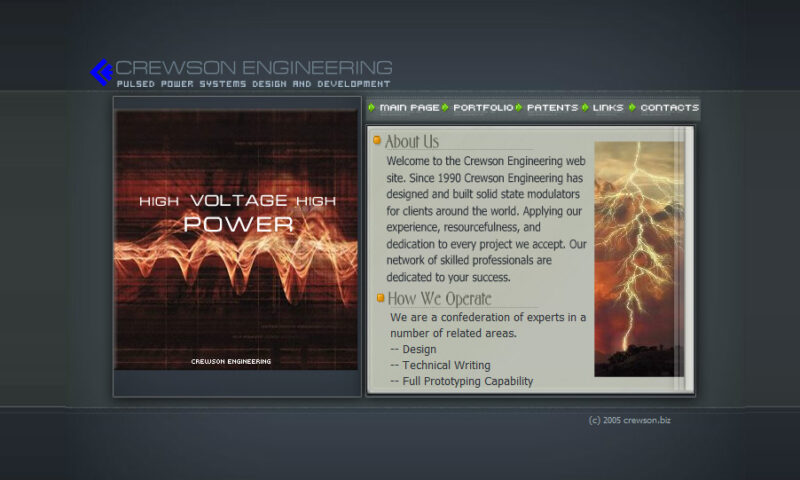
Task: Click the green arrow before Portfolio
Action: point(445,108)
